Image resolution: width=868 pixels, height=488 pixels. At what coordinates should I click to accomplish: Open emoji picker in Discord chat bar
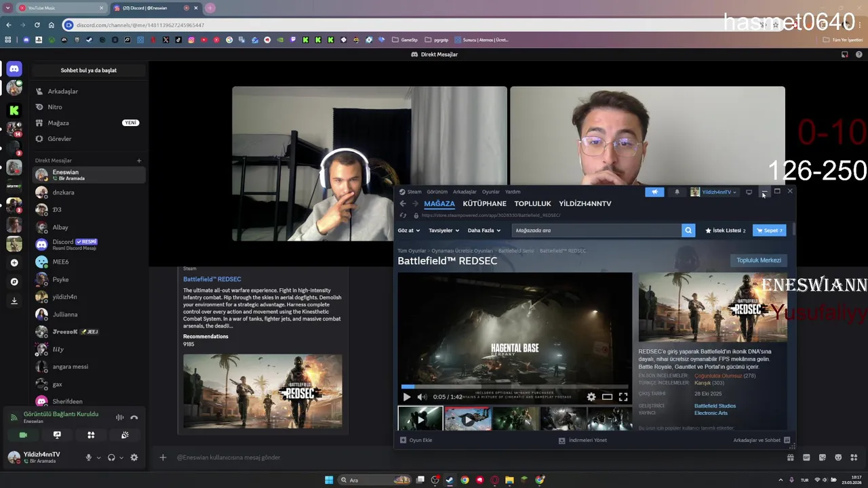(838, 457)
